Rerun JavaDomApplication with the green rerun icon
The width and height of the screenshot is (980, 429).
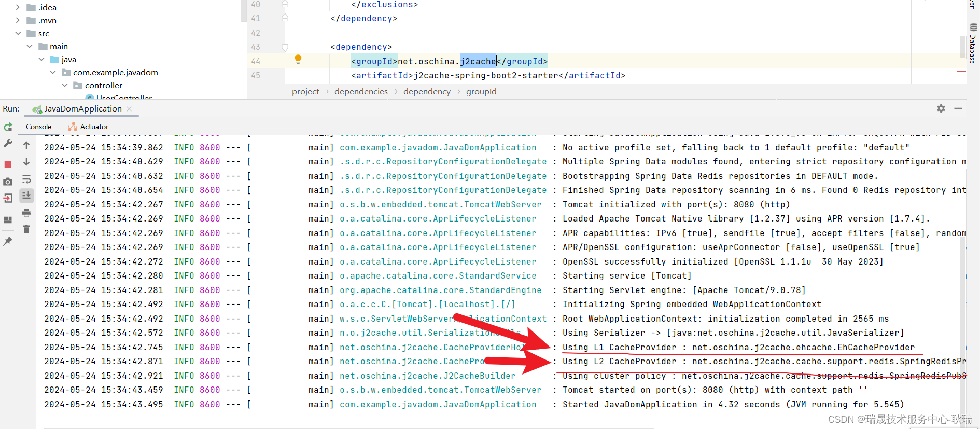pyautogui.click(x=8, y=127)
